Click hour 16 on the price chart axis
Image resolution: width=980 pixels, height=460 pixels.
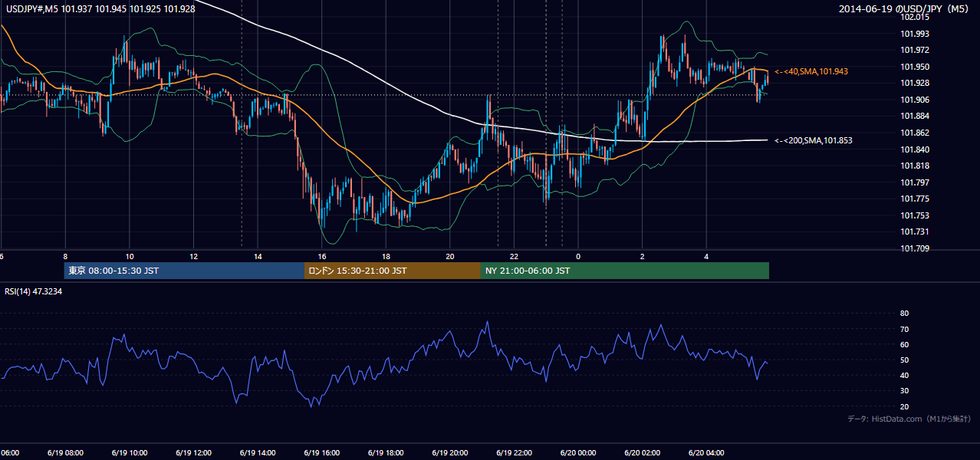pos(322,257)
